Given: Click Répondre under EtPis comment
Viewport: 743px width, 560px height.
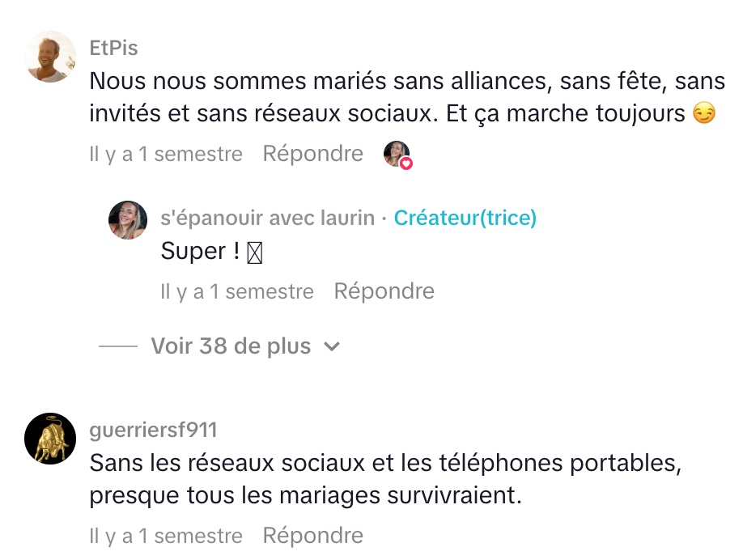Looking at the screenshot, I should [x=312, y=153].
